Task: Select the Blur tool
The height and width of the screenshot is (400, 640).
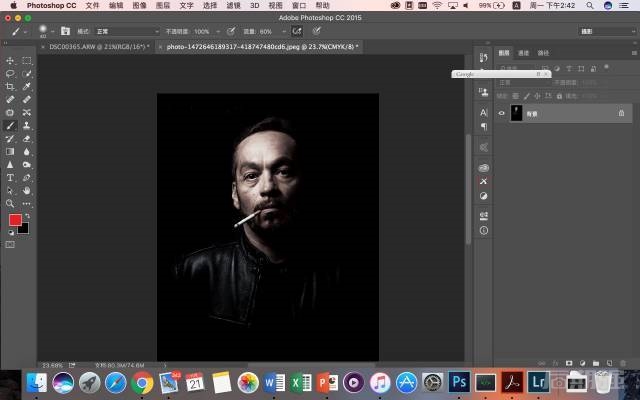Action: (27, 151)
